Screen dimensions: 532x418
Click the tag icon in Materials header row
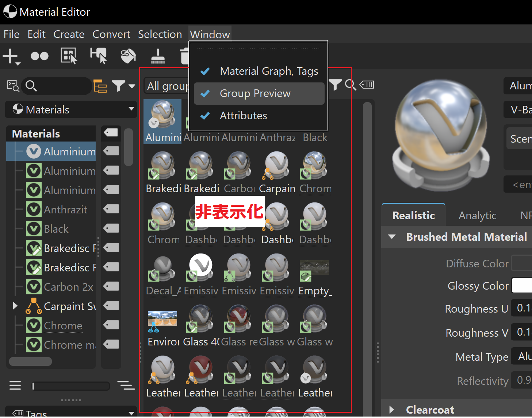pyautogui.click(x=111, y=132)
